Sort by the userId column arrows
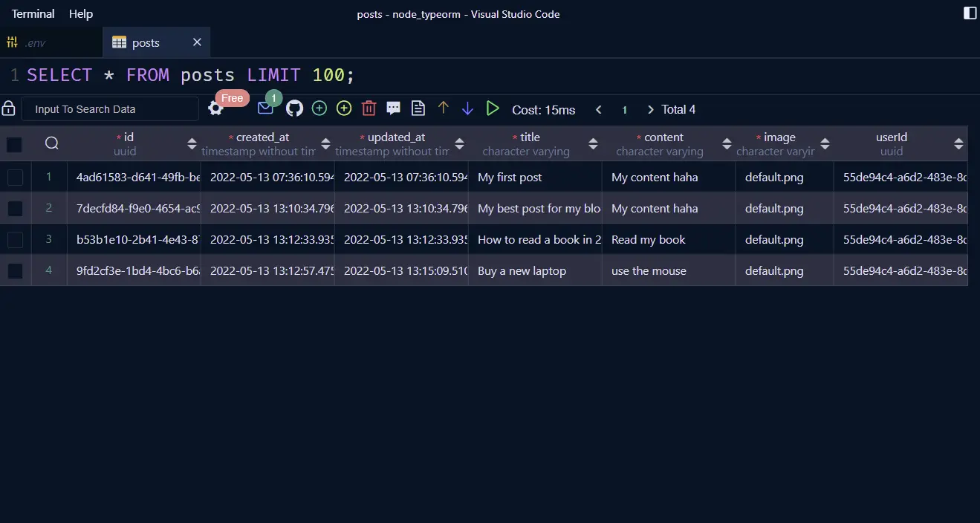The height and width of the screenshot is (523, 980). 958,144
